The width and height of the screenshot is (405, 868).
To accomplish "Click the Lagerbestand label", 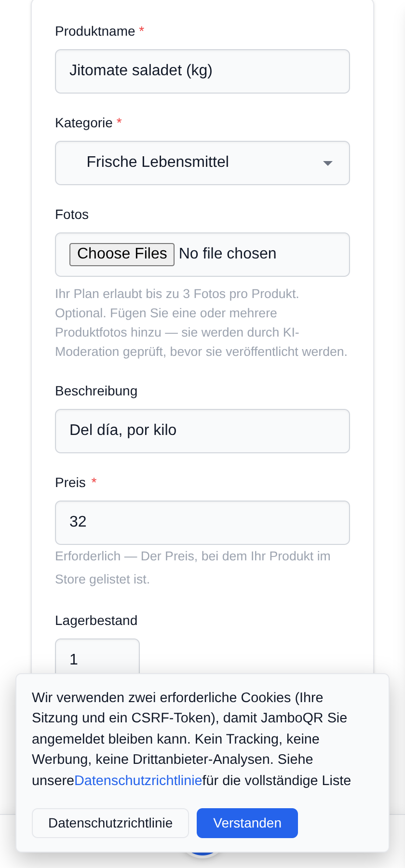I will pos(96,621).
